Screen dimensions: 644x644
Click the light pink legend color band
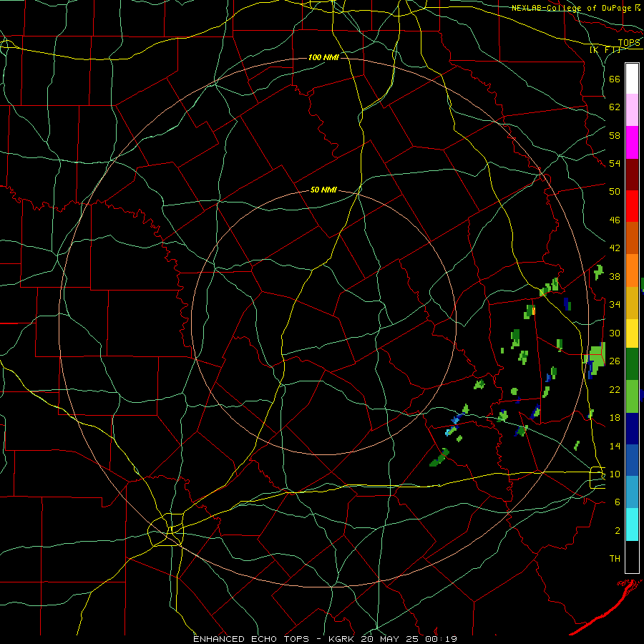pos(632,109)
